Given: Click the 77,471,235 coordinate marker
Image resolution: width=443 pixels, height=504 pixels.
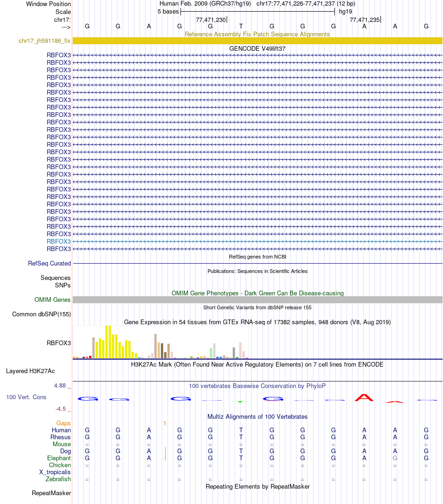Looking at the screenshot, I should 365,20.
